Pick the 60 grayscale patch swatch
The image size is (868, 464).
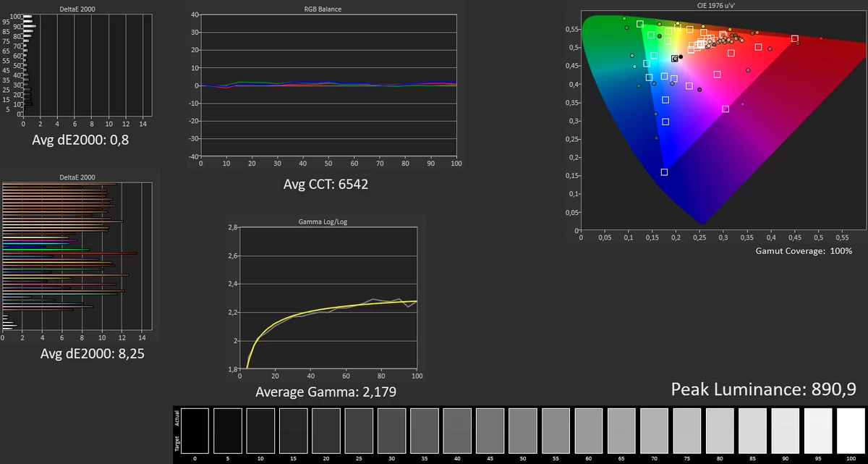pos(588,431)
